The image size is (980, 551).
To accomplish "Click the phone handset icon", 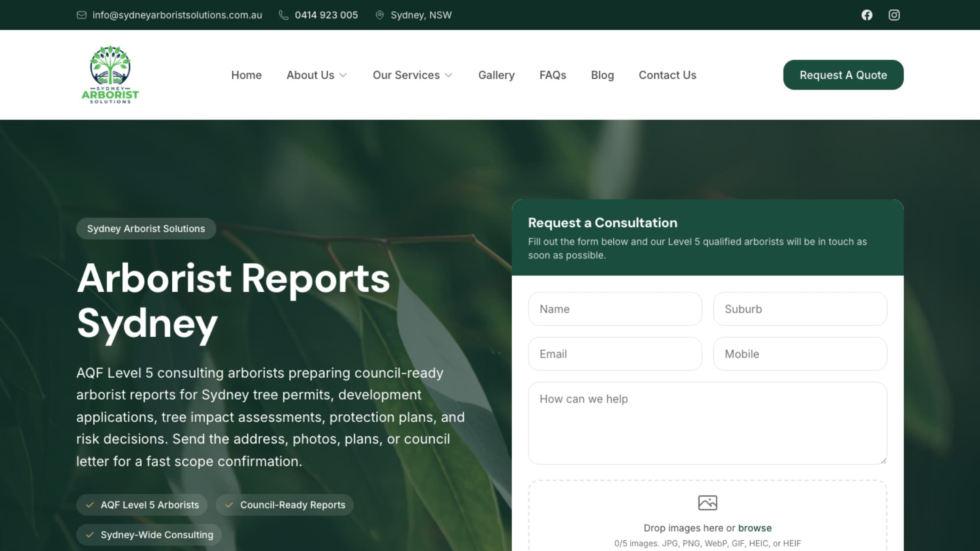I will tap(283, 15).
